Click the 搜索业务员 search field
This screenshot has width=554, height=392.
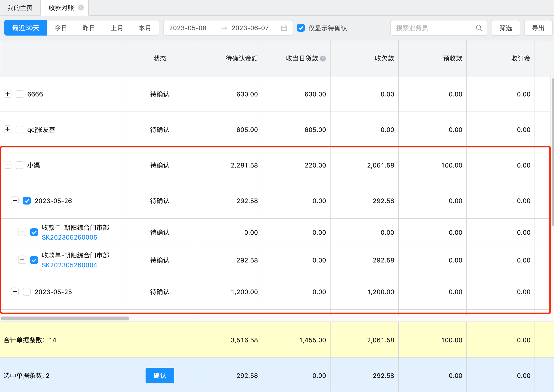pos(431,28)
